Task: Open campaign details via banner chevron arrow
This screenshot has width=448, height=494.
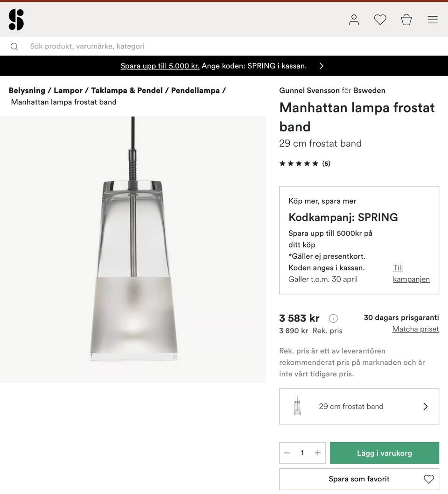Action: click(321, 66)
